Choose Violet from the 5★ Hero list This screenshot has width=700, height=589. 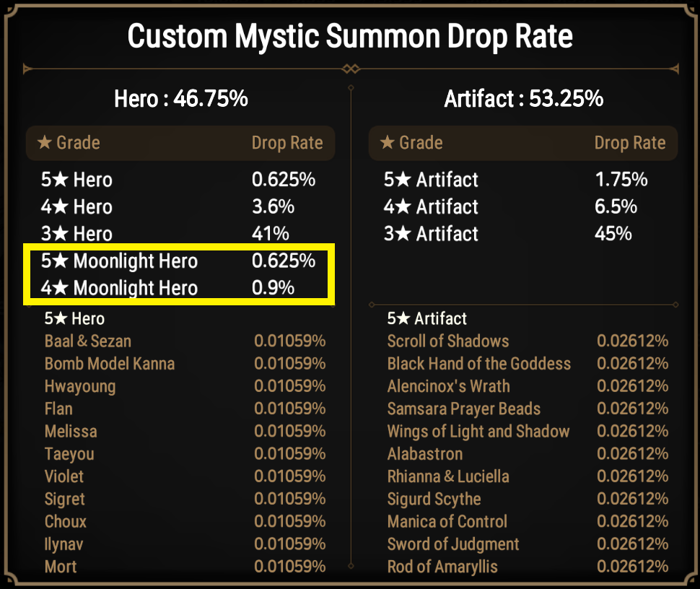tap(64, 476)
